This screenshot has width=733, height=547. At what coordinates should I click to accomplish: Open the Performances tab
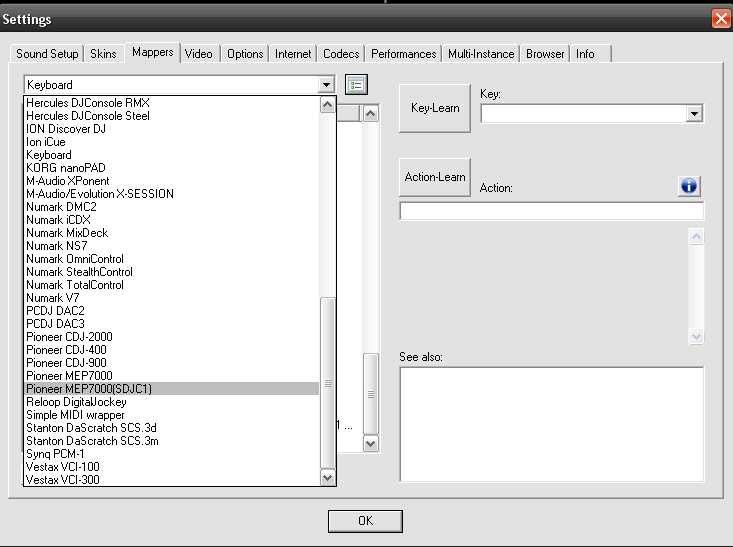404,54
